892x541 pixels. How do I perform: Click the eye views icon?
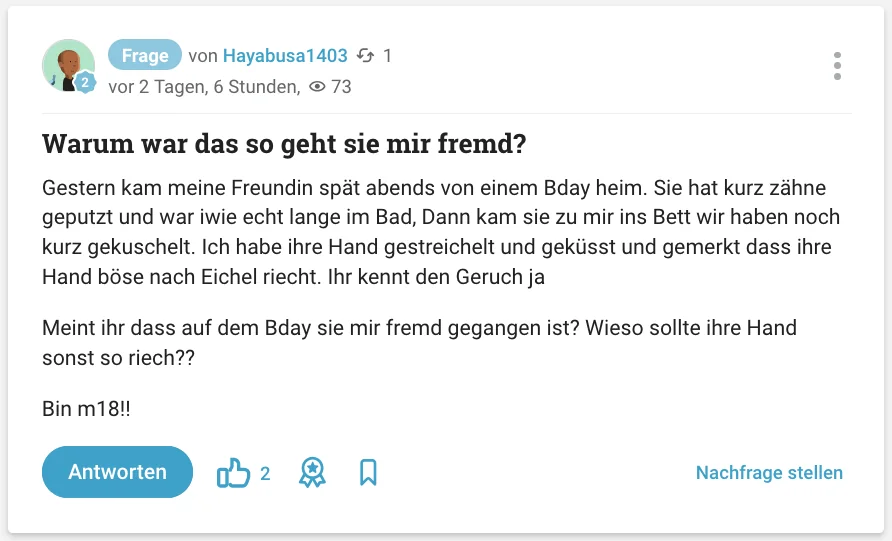(x=318, y=87)
